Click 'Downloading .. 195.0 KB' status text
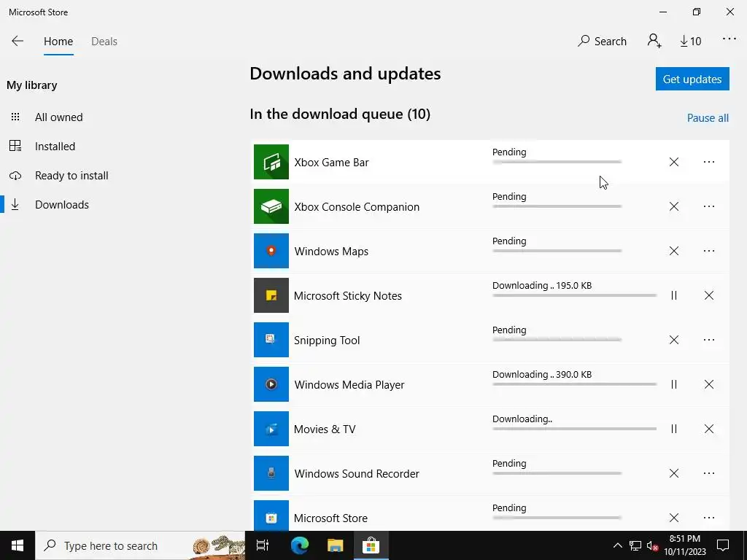747x560 pixels. tap(542, 286)
